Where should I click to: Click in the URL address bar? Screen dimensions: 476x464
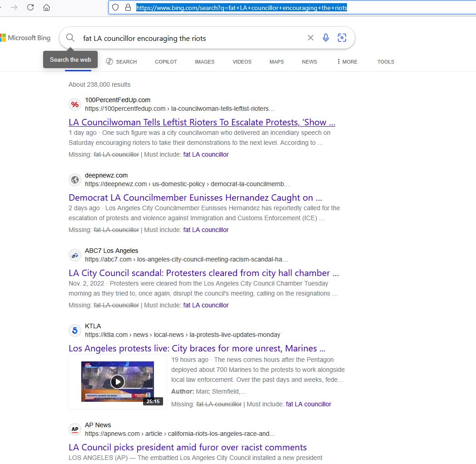(292, 8)
